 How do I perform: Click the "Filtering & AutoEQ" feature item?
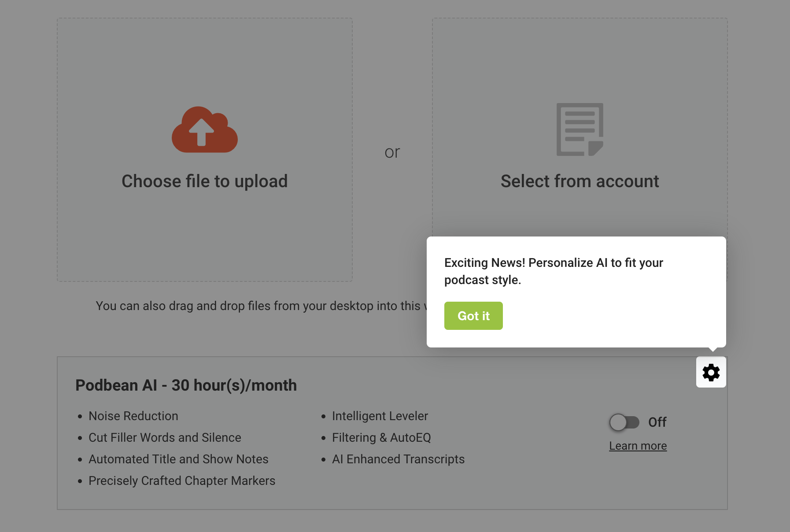pos(381,438)
